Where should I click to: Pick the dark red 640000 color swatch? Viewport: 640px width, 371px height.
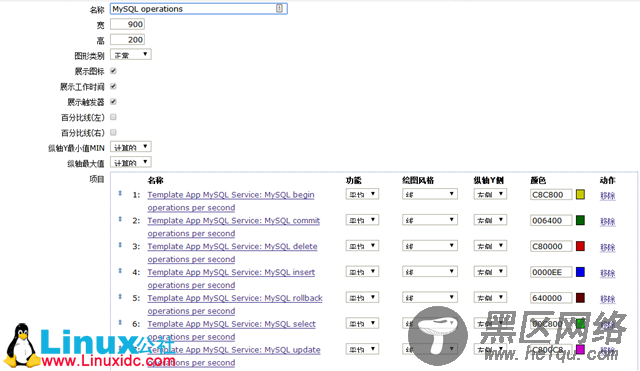(580, 298)
